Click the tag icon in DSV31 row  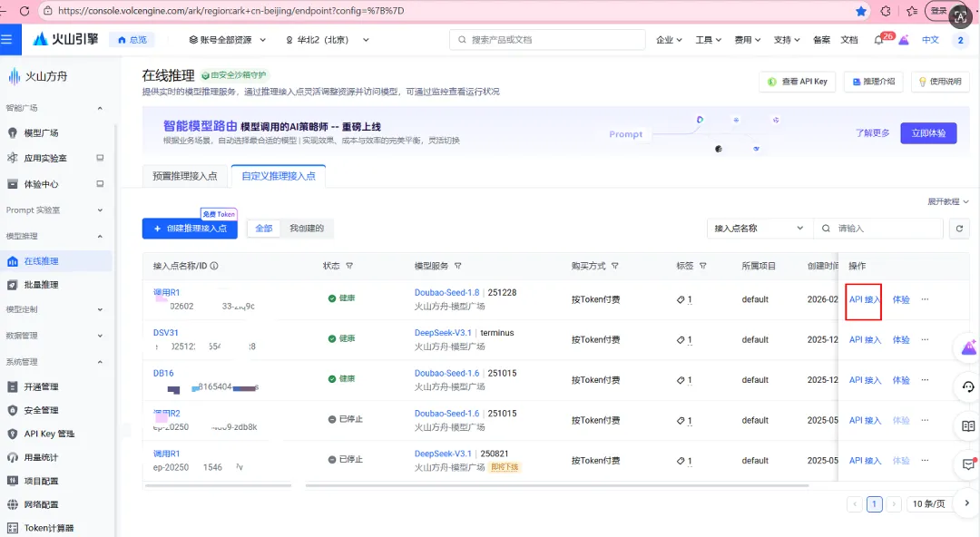(681, 340)
